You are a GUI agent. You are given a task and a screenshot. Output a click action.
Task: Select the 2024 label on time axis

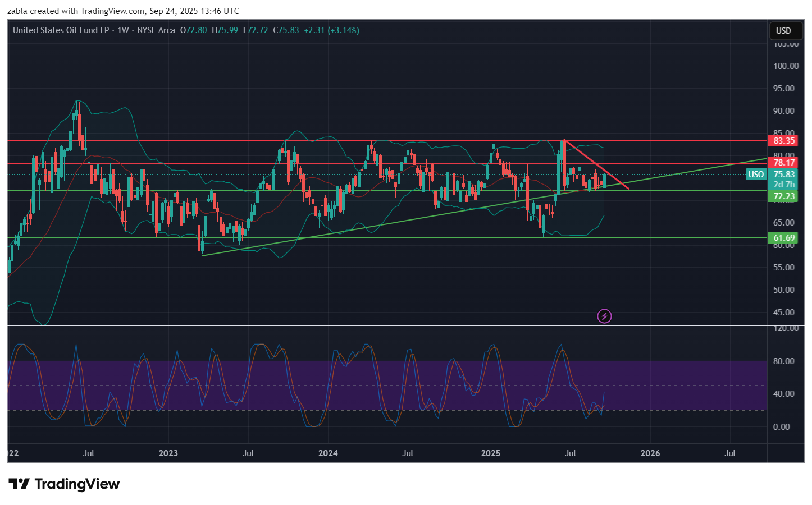(328, 453)
